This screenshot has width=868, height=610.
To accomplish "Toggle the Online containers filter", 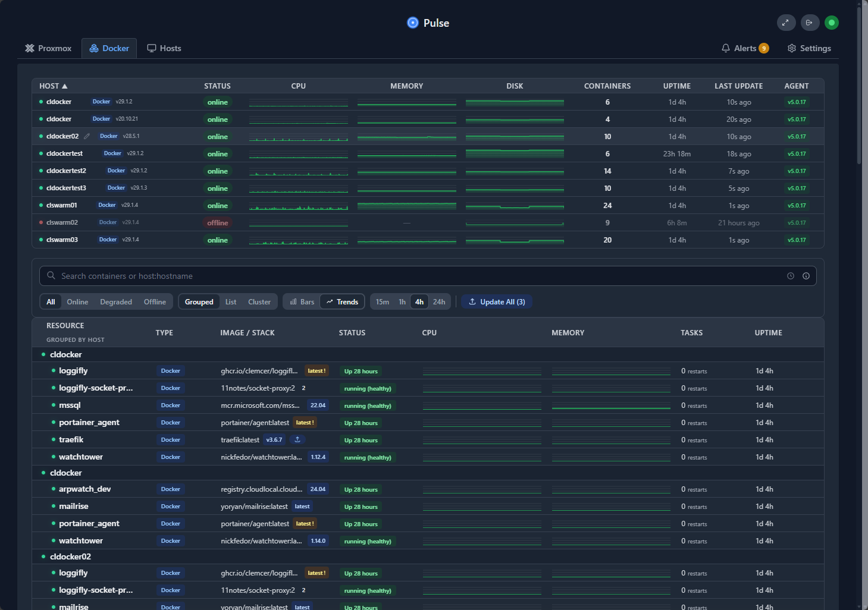I will 77,301.
